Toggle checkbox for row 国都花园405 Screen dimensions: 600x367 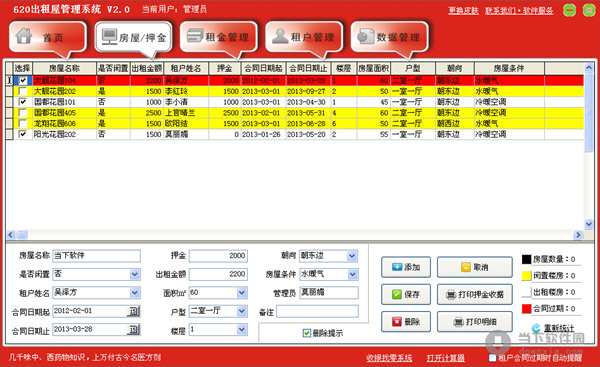(x=23, y=113)
